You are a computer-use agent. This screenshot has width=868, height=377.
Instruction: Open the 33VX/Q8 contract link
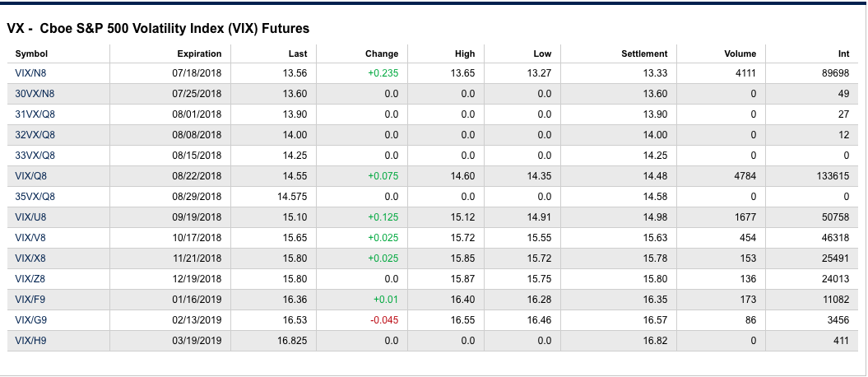[x=35, y=156]
